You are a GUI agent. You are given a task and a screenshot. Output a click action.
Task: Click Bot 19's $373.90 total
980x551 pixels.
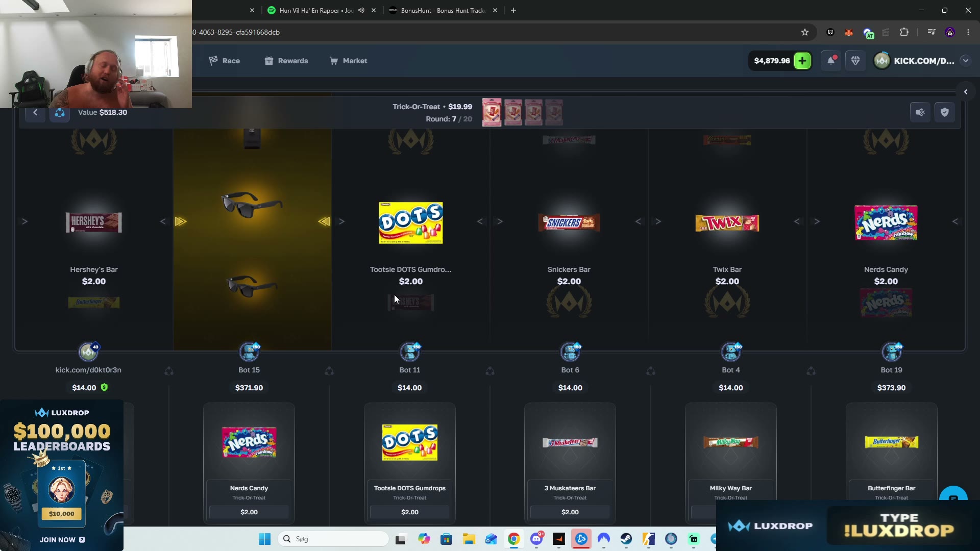click(x=892, y=388)
